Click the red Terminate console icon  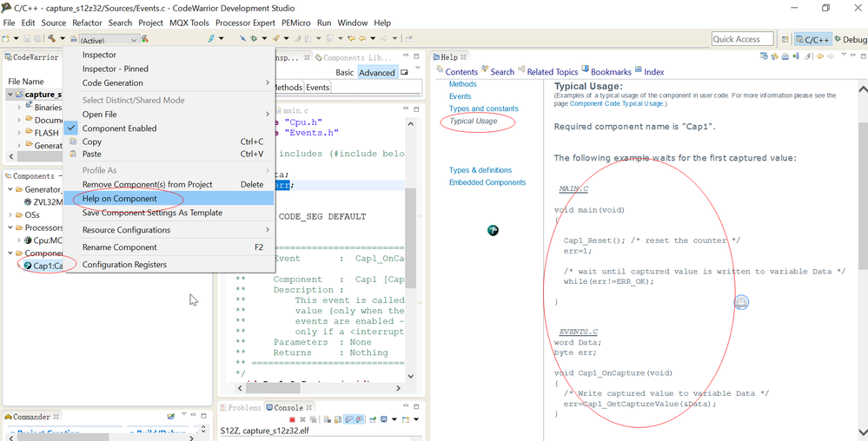tap(292, 420)
